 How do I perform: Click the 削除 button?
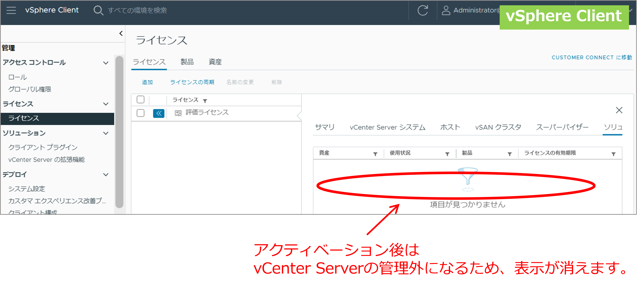tap(276, 82)
